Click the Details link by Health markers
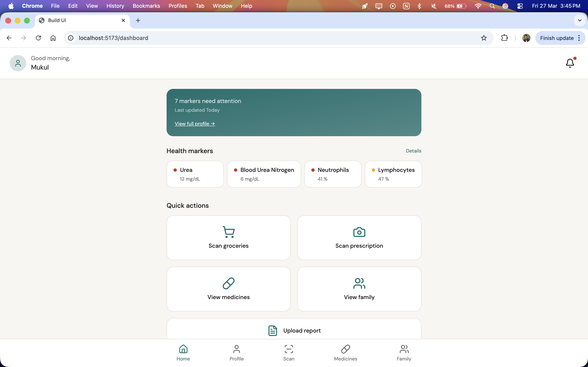The image size is (588, 367). pyautogui.click(x=413, y=151)
